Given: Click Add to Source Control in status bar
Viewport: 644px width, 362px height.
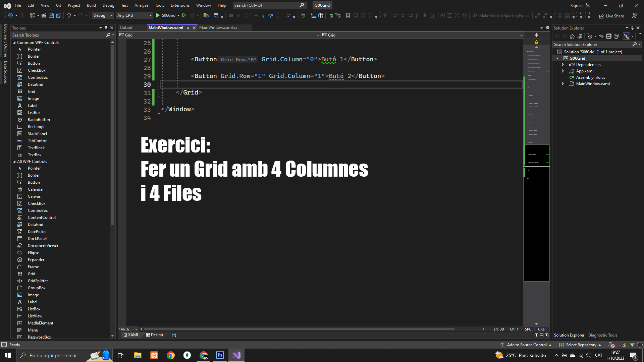Looking at the screenshot, I should click(526, 345).
